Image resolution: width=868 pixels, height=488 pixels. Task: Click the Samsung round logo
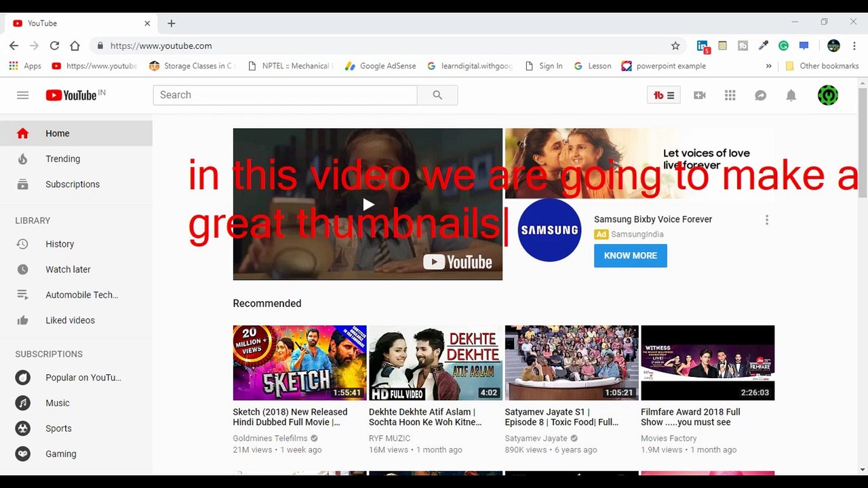pyautogui.click(x=549, y=230)
